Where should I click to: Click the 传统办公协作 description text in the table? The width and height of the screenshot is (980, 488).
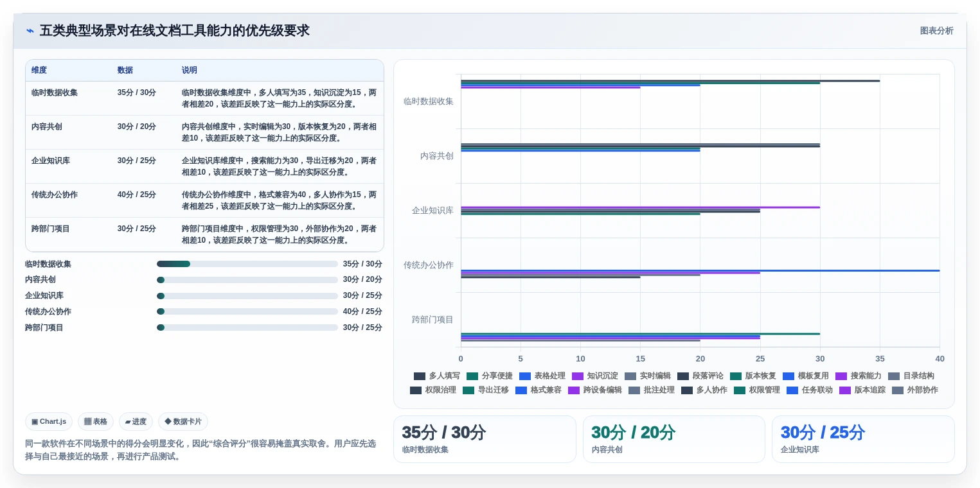click(279, 200)
